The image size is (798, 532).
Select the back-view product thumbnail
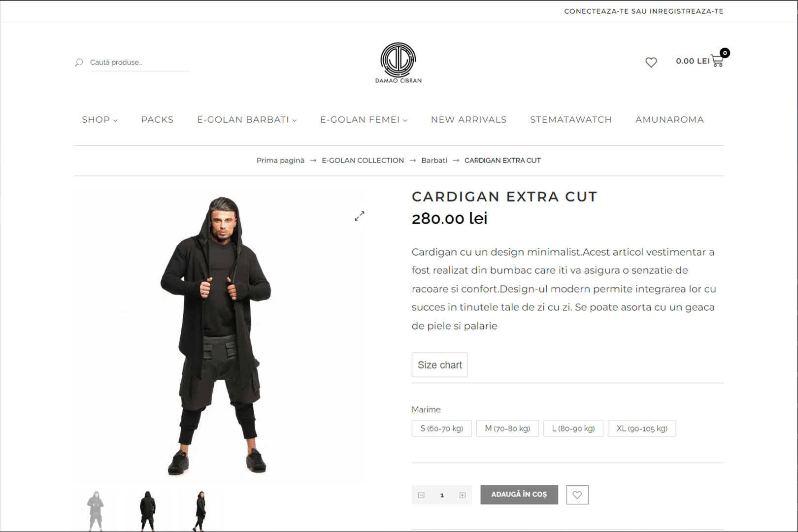[148, 510]
